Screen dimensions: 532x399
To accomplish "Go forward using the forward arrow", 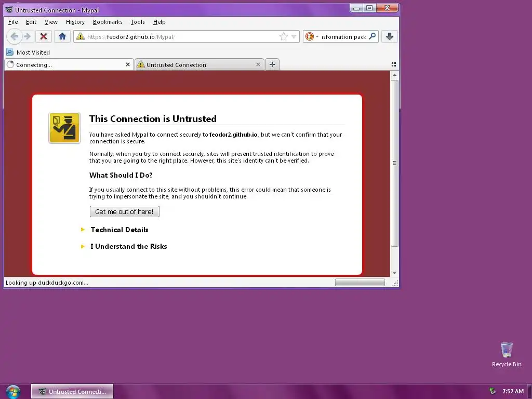I will (x=28, y=37).
